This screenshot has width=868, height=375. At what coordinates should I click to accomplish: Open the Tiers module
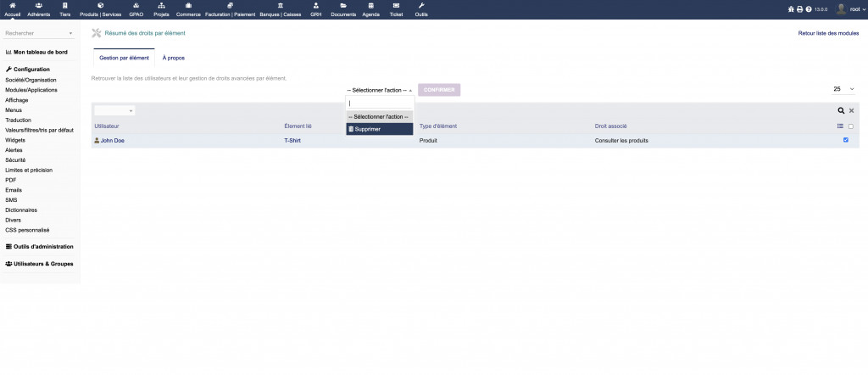pyautogui.click(x=65, y=9)
